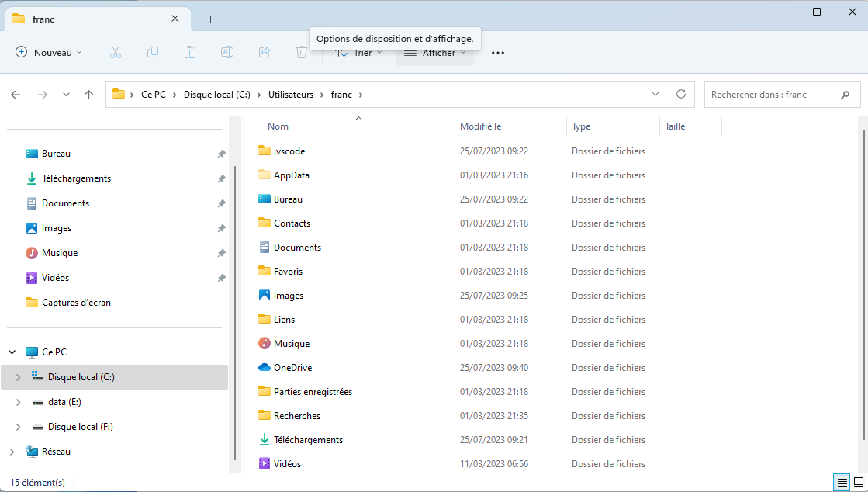Click the Refresh icon beside address bar
The image size is (868, 492).
[681, 95]
